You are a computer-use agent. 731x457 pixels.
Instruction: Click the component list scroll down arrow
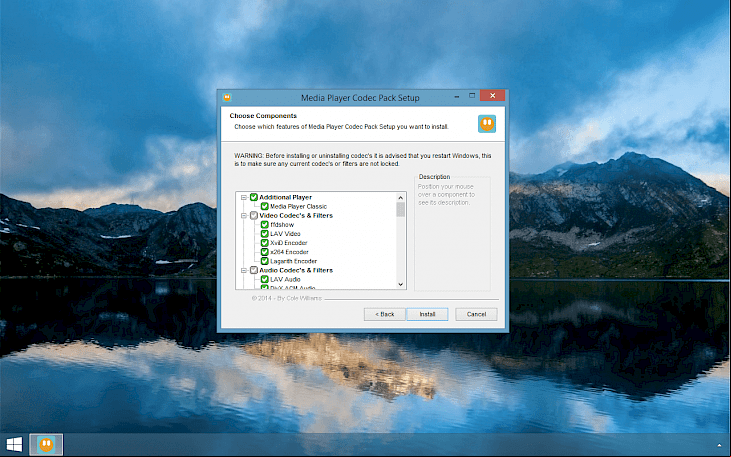click(x=400, y=284)
